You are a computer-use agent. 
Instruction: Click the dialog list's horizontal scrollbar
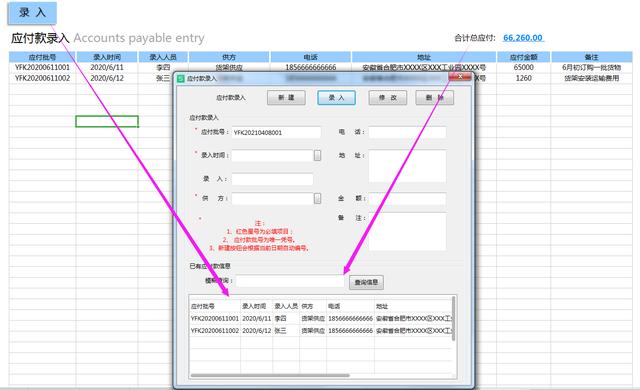[x=270, y=375]
